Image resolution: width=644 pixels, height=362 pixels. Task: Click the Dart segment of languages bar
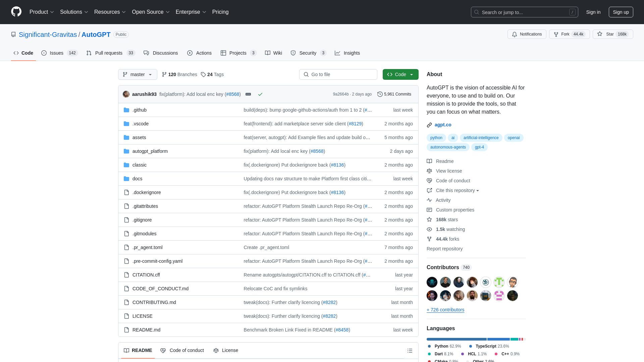514,339
